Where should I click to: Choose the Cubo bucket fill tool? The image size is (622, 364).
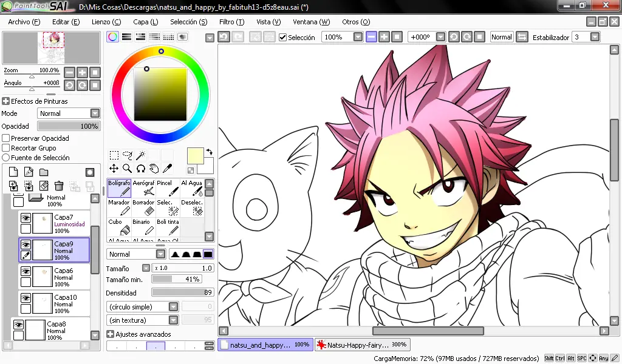120,226
